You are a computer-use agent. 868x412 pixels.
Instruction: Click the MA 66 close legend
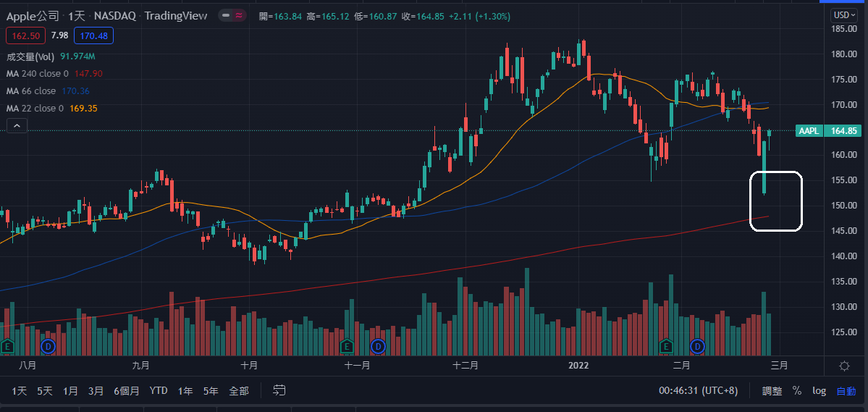(x=31, y=91)
